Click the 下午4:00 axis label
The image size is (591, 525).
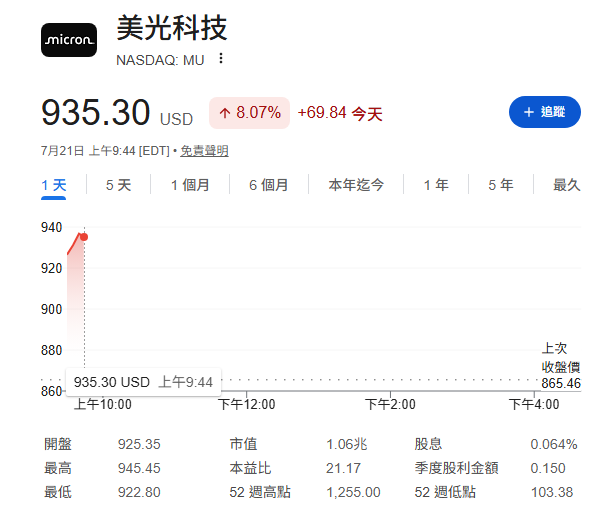pyautogui.click(x=534, y=404)
